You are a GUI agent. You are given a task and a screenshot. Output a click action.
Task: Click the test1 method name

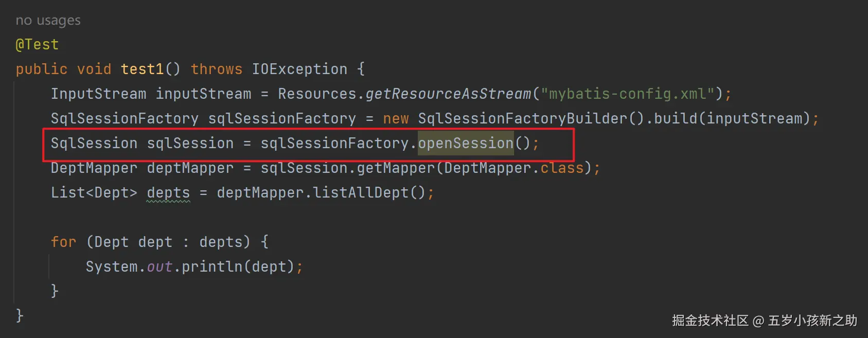click(142, 69)
